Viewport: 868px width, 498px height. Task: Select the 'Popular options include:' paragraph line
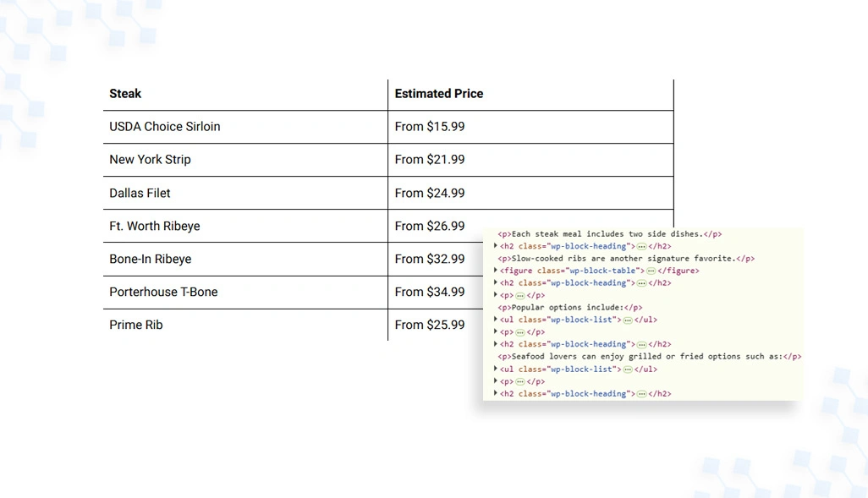[569, 307]
